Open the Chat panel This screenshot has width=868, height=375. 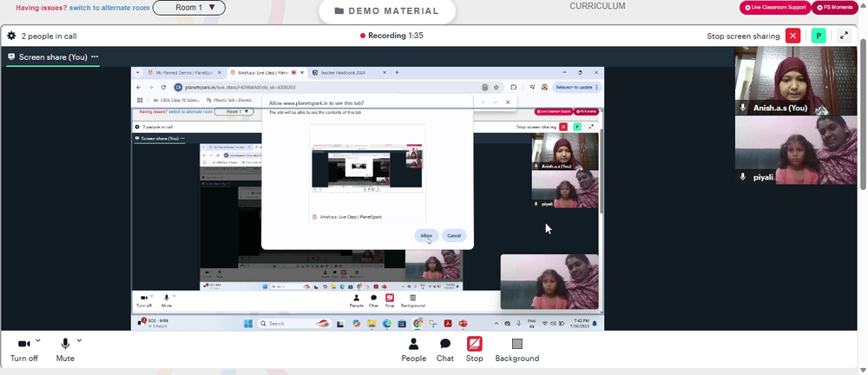pyautogui.click(x=445, y=350)
